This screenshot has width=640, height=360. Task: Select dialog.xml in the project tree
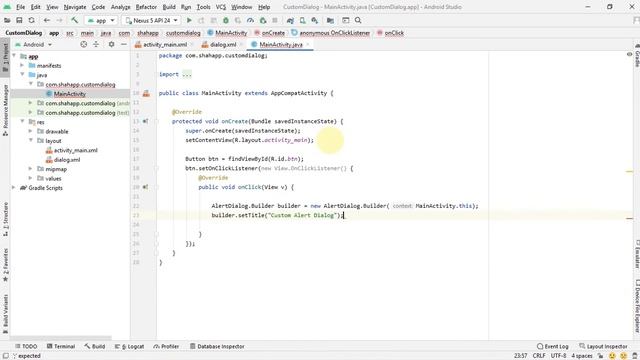click(67, 160)
